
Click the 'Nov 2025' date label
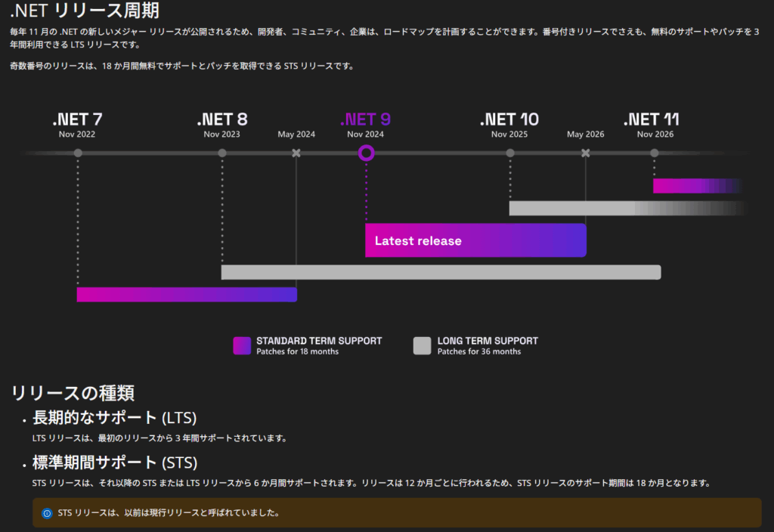click(509, 135)
